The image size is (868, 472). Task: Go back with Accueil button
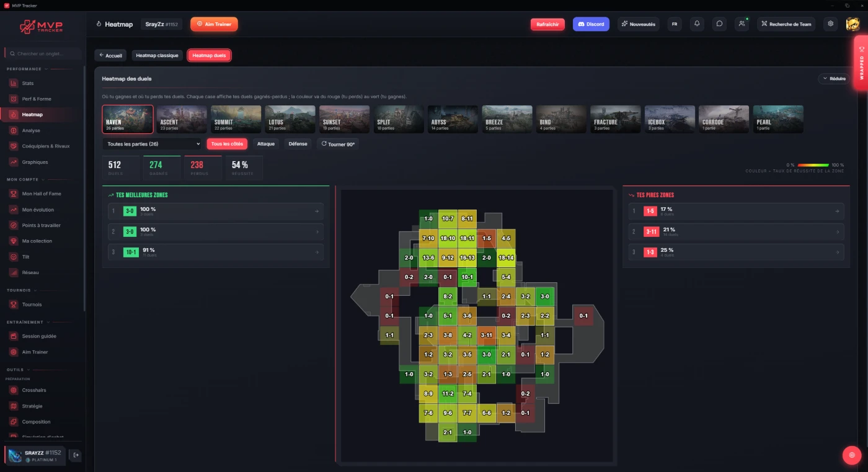110,55
